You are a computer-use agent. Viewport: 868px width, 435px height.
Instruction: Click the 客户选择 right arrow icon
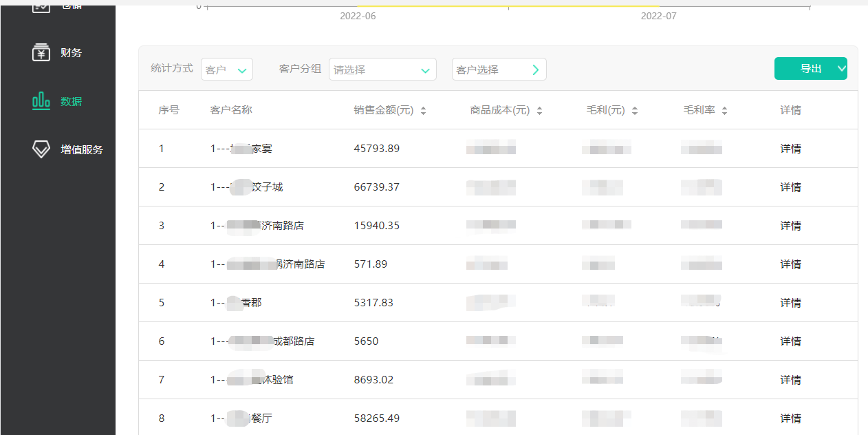point(536,70)
